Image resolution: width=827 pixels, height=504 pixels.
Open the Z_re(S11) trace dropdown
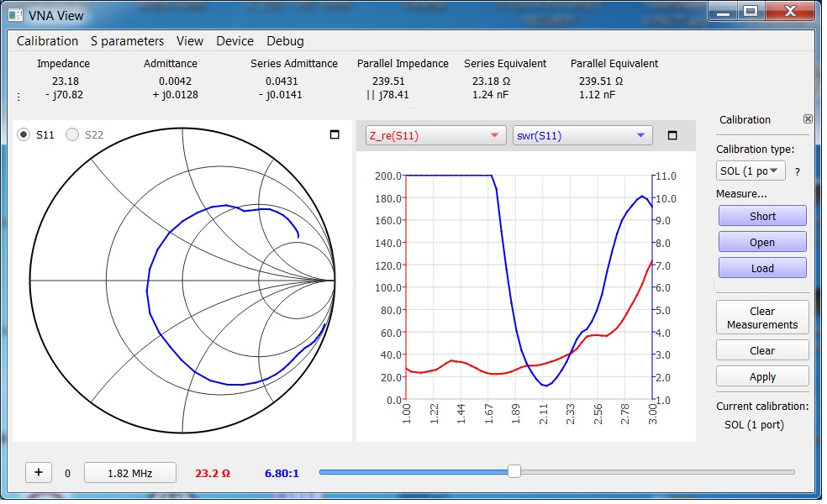(x=435, y=135)
